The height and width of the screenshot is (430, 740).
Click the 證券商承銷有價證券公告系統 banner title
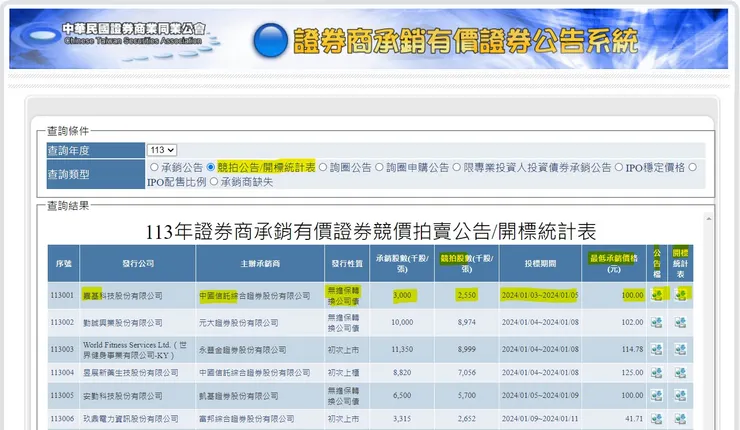coord(465,41)
